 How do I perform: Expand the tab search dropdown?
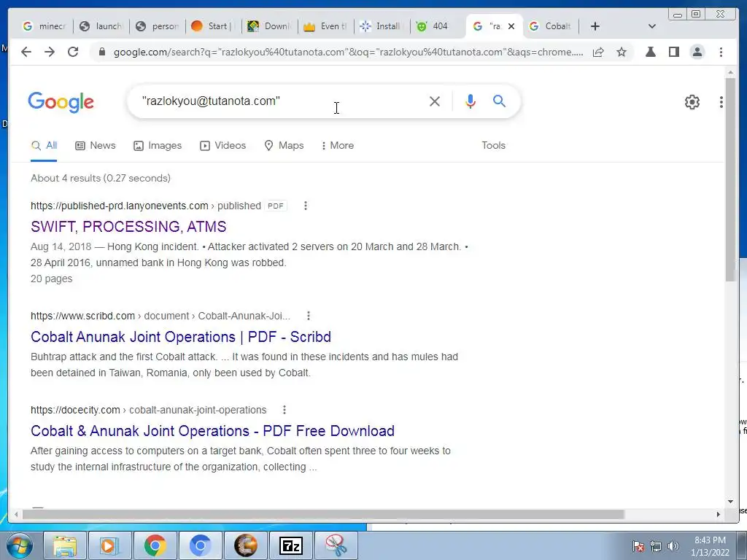pyautogui.click(x=652, y=26)
